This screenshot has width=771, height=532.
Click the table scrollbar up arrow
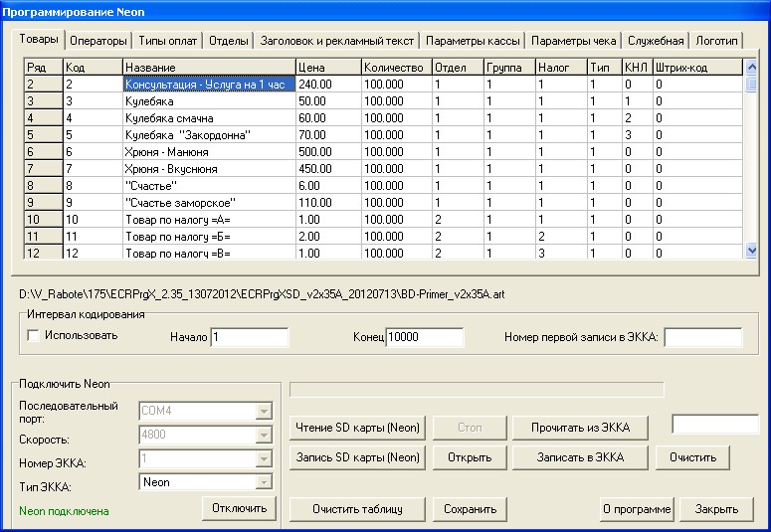[x=751, y=67]
